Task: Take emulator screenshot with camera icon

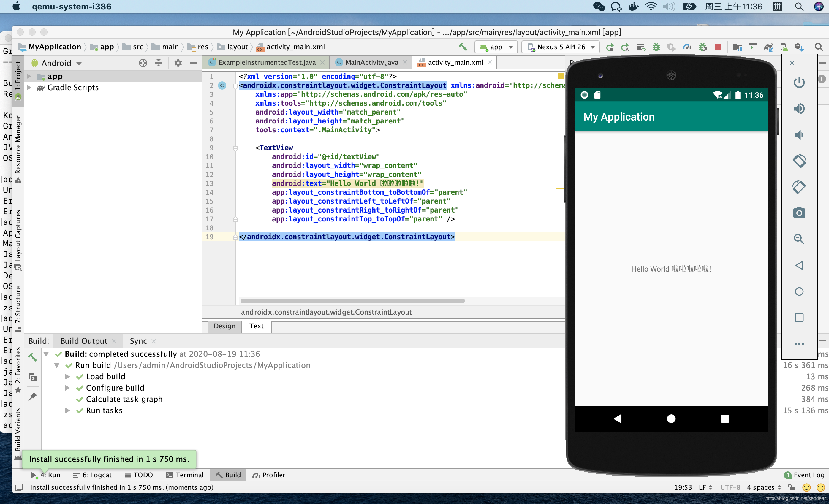Action: [799, 213]
